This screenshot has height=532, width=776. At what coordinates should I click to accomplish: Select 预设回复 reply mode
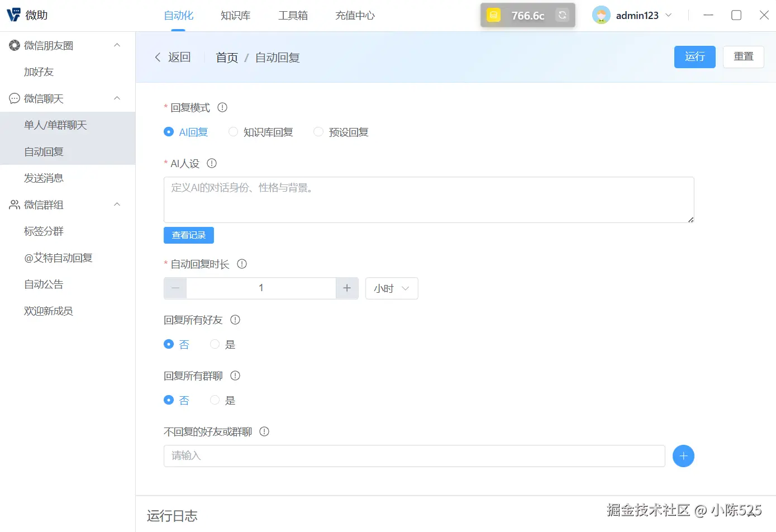[341, 132]
